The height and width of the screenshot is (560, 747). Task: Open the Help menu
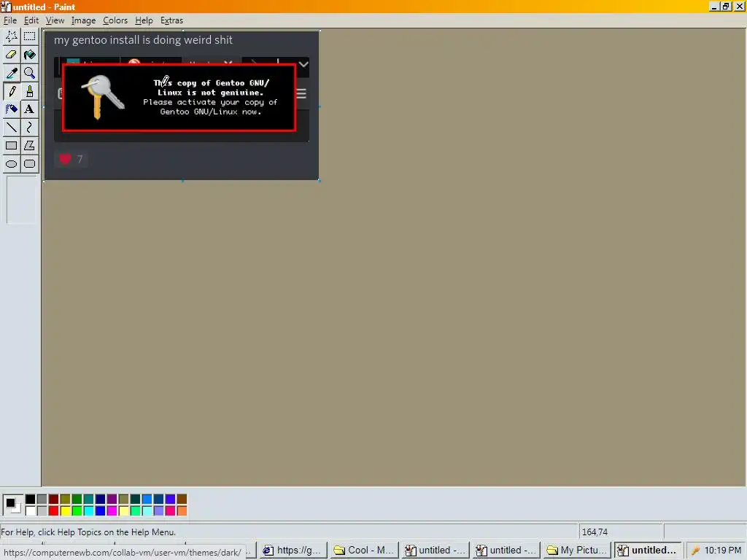(144, 20)
